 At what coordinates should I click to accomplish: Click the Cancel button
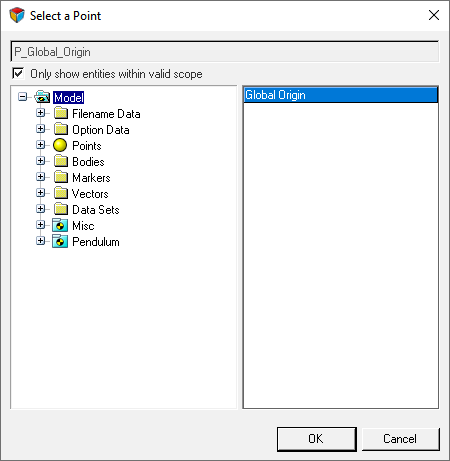point(400,439)
